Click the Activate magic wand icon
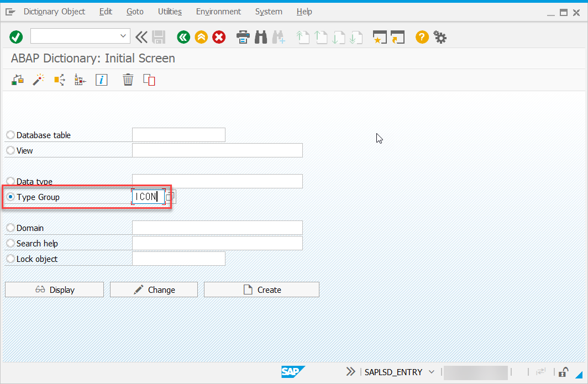This screenshot has height=384, width=588. (38, 80)
